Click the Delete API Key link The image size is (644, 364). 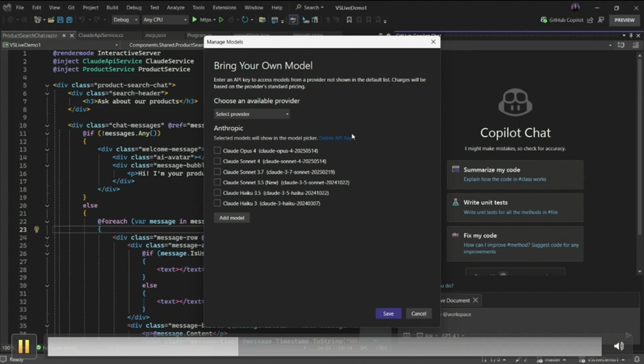[336, 138]
